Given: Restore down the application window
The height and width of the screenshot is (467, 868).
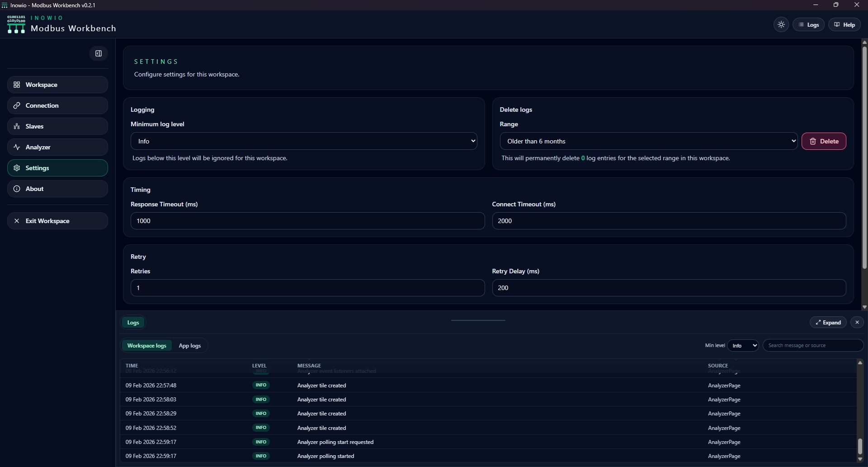Looking at the screenshot, I should [836, 5].
